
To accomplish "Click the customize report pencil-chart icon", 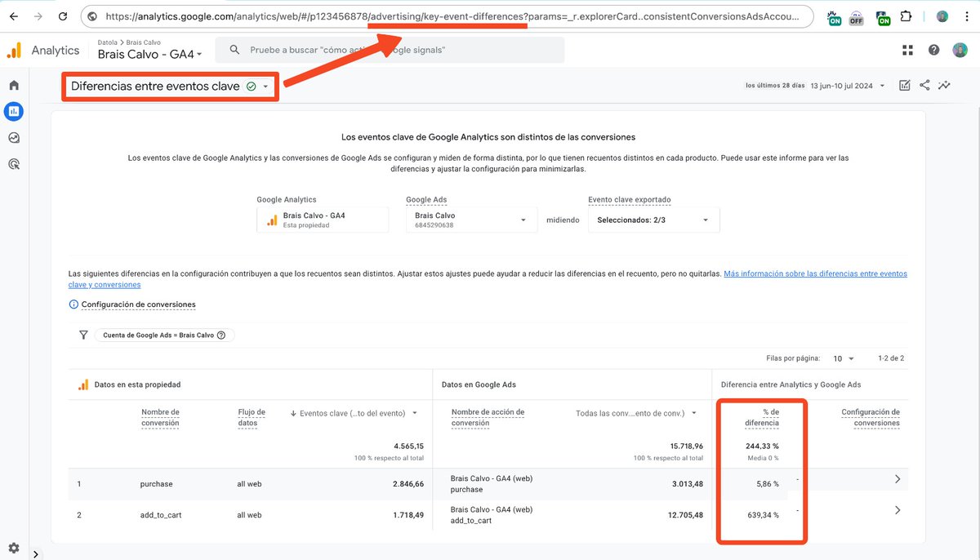I will [x=904, y=85].
